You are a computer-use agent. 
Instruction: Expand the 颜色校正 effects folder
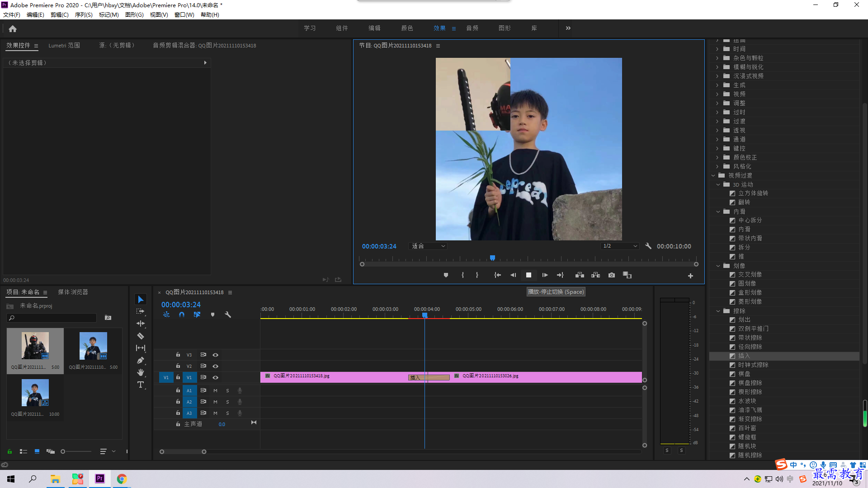(x=717, y=157)
